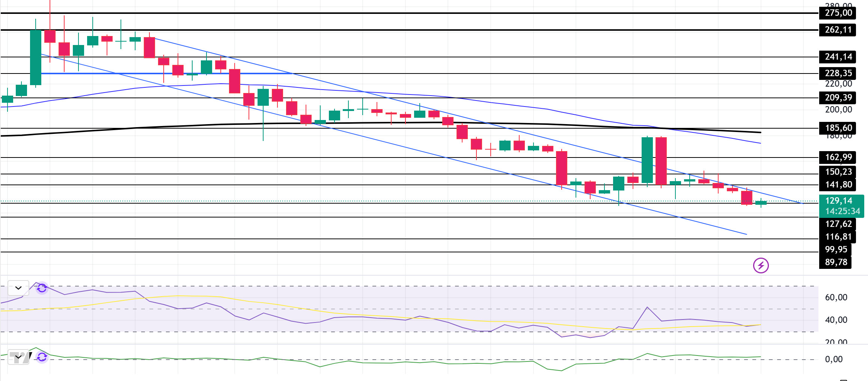The image size is (868, 381).
Task: Click the 185,60 price level label
Action: 838,128
